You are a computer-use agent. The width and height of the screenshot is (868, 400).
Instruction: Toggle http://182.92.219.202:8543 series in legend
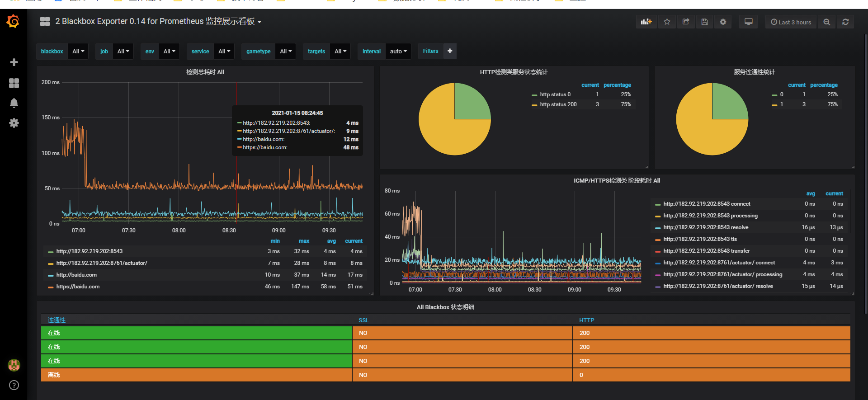click(90, 251)
